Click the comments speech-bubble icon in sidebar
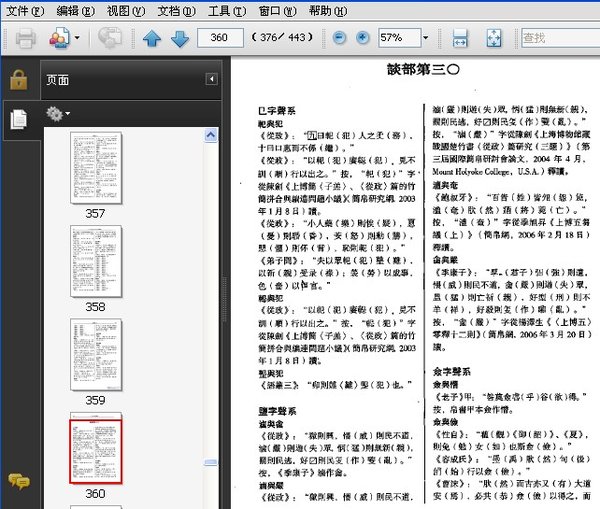Screen dimensions: 600x509 tap(18, 481)
